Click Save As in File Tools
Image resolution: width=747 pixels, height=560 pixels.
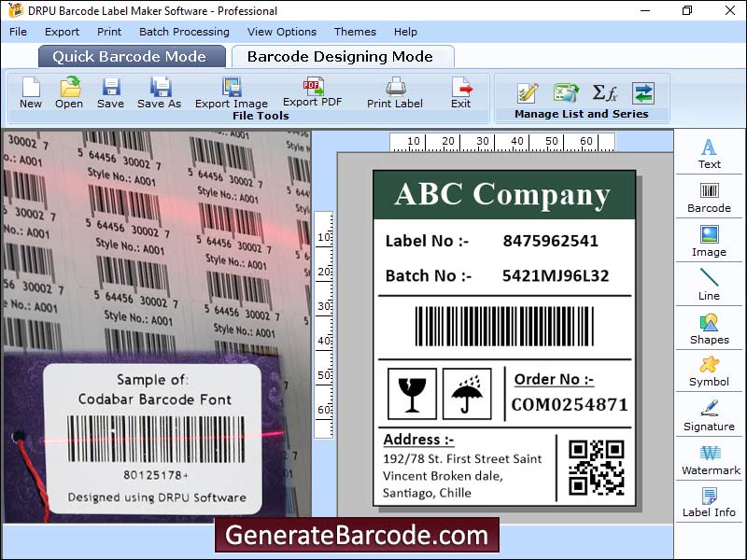[x=160, y=92]
